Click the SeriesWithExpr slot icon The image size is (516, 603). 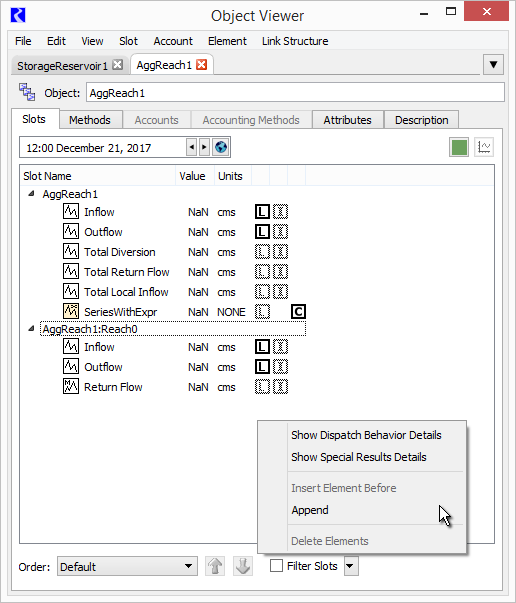tap(71, 311)
